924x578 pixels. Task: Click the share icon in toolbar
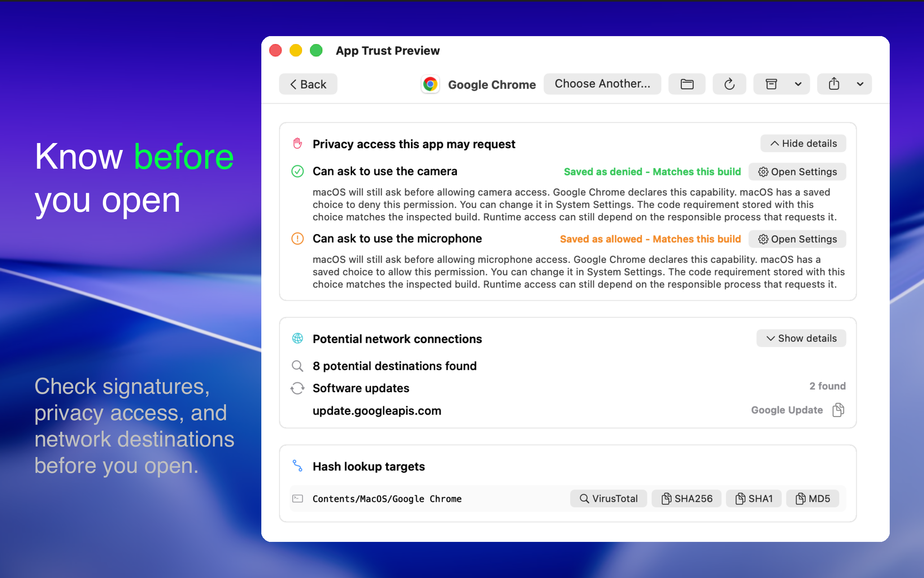pos(834,84)
